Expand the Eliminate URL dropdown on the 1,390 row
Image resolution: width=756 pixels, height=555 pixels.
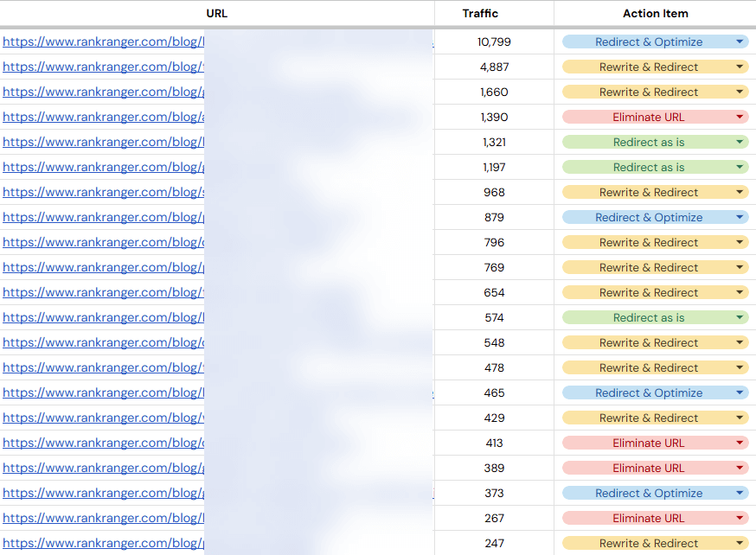[x=738, y=117]
